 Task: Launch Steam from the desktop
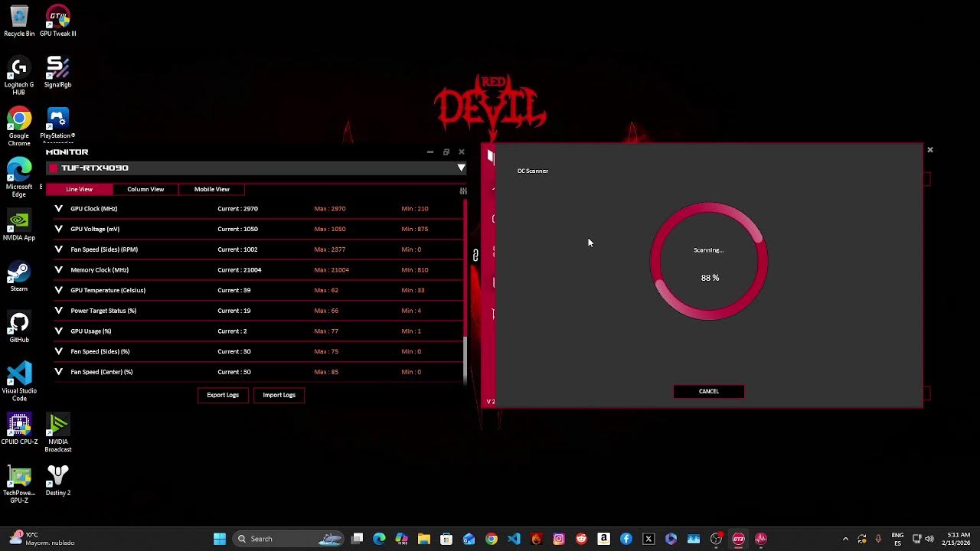click(19, 277)
